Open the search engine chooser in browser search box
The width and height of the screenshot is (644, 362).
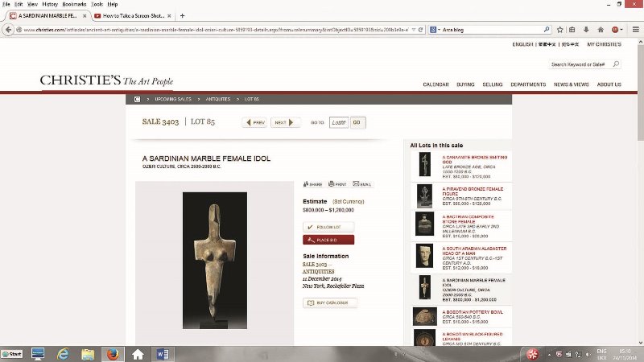coord(436,30)
